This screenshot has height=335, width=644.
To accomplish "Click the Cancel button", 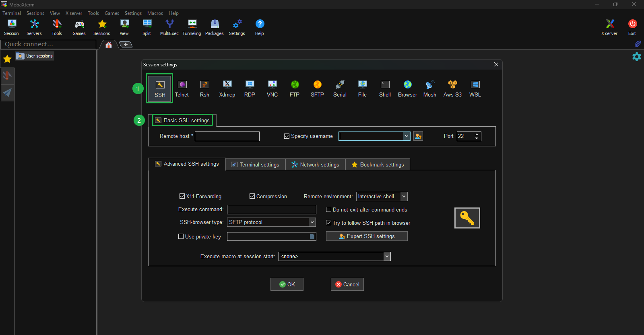I will point(347,284).
